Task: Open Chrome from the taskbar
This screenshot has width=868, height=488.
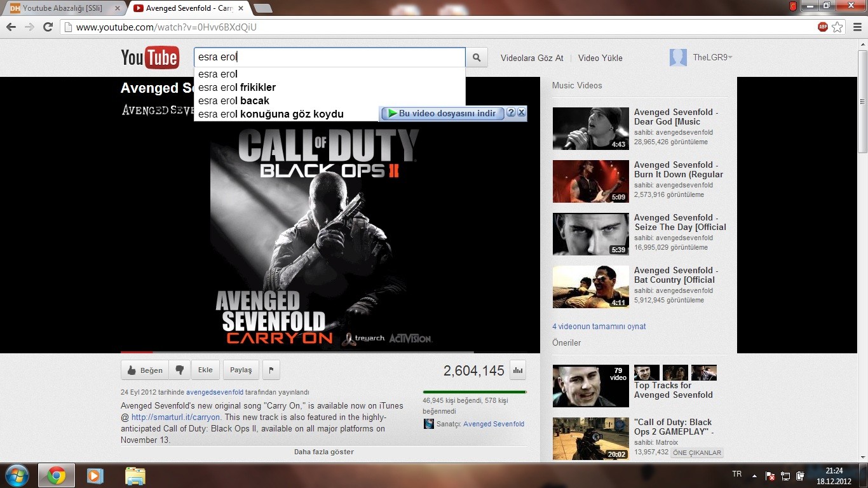Action: pyautogui.click(x=56, y=475)
